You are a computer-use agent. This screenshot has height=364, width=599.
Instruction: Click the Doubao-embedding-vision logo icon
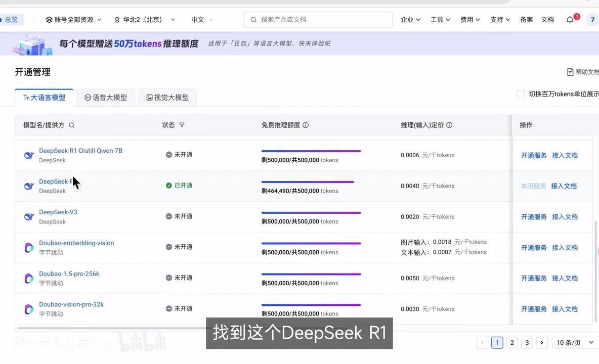29,248
